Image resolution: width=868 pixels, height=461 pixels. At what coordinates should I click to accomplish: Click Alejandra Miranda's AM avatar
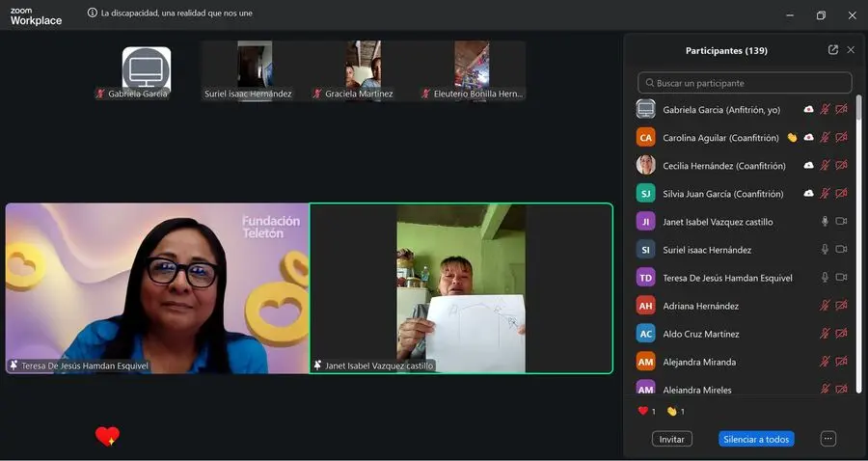[645, 362]
